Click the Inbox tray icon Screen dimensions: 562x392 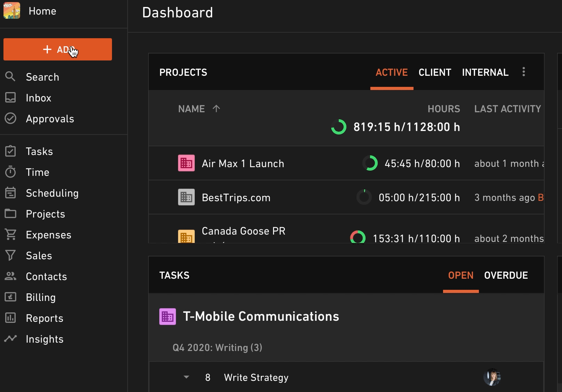tap(10, 98)
